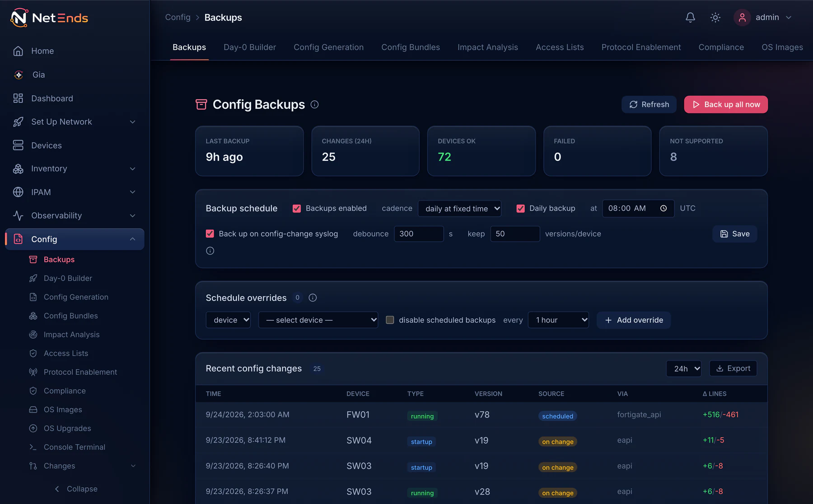
Task: Open select device dropdown
Action: [x=318, y=320]
